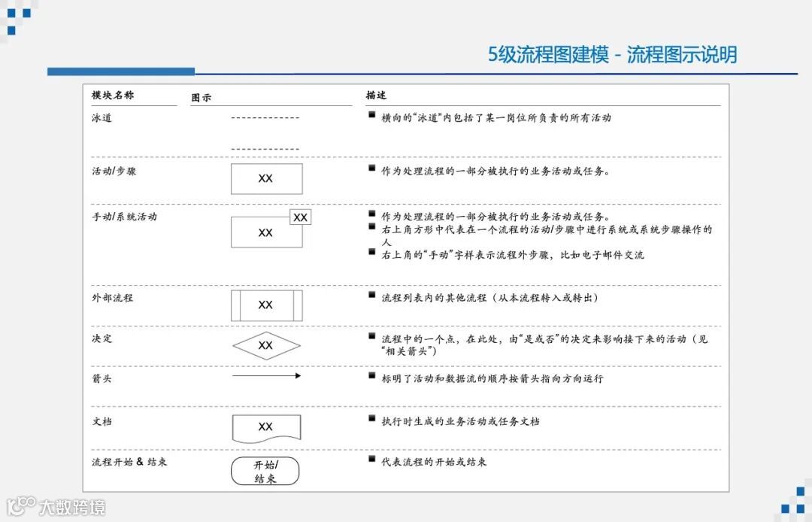Select the decision diamond symbol
The height and width of the screenshot is (522, 812).
(266, 345)
